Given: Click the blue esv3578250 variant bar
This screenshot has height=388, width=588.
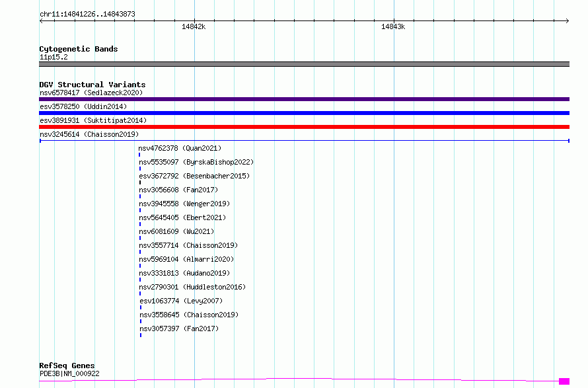Looking at the screenshot, I should tap(304, 113).
